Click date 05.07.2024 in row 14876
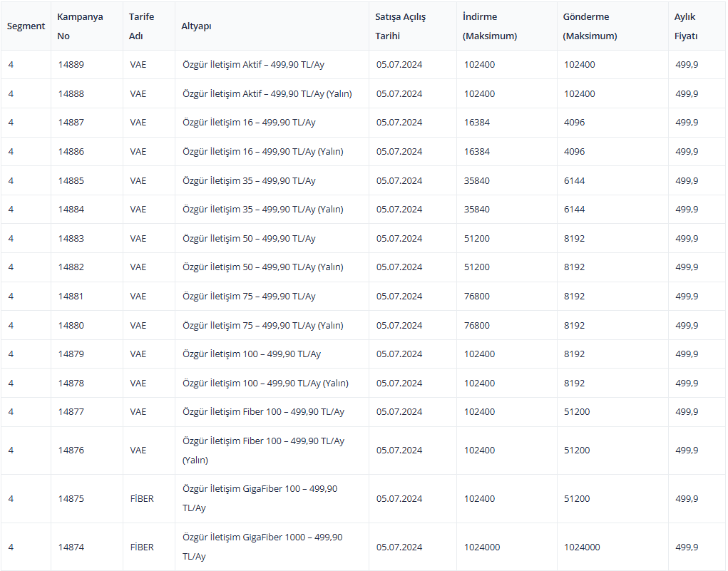Image resolution: width=728 pixels, height=571 pixels. (399, 451)
